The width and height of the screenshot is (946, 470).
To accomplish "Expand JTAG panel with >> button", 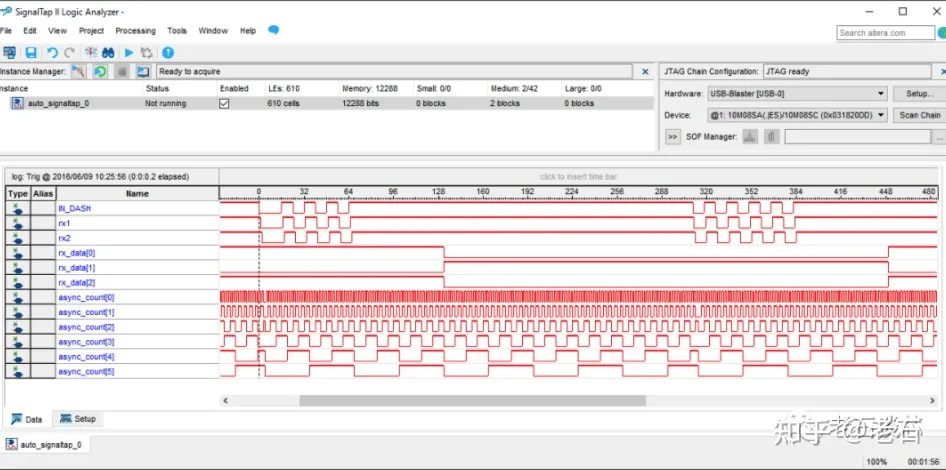I will coord(673,137).
